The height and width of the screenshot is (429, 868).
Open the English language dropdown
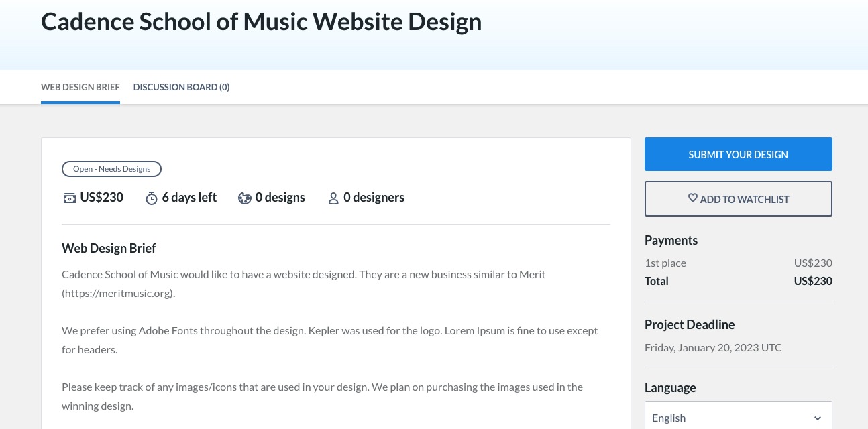pos(739,417)
